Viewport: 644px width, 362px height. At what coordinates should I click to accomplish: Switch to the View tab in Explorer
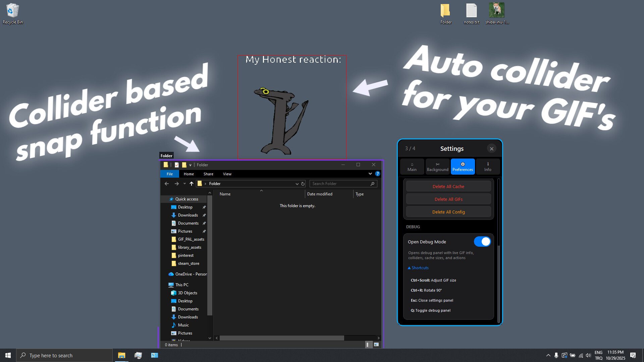click(227, 174)
